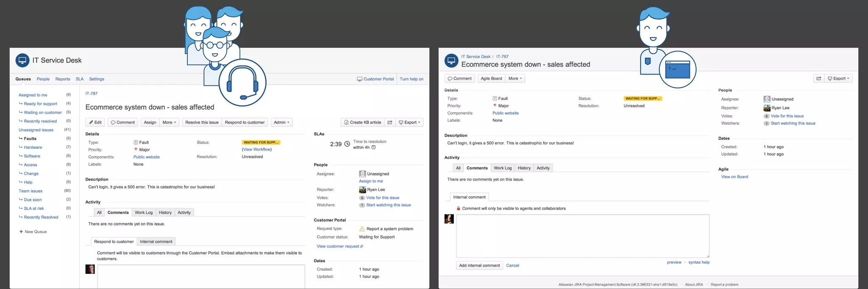Toggle 'Turn help on' in the top bar
Image resolution: width=868 pixels, height=289 pixels.
point(411,79)
